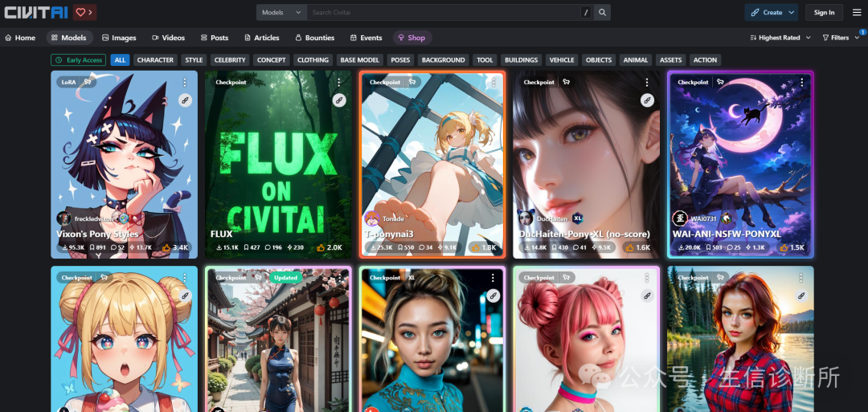Open the Shop link
The image size is (868, 412).
(x=411, y=38)
